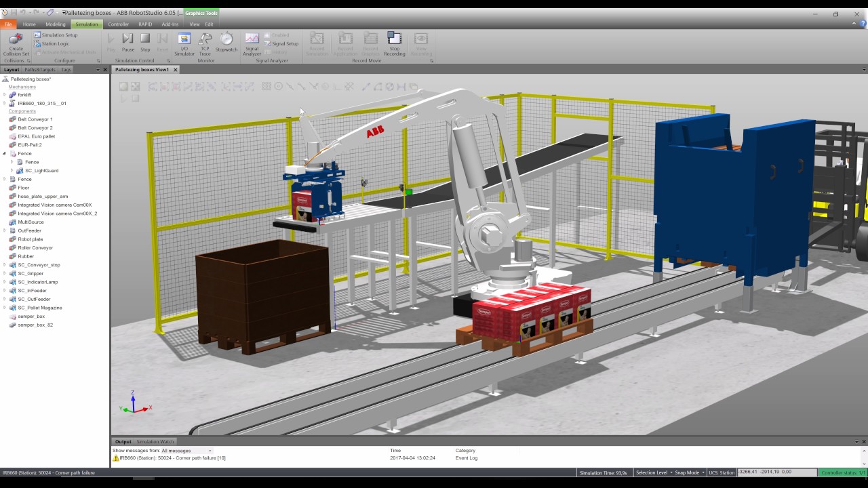Switch to the Home ribbon tab
The image size is (868, 488).
29,24
